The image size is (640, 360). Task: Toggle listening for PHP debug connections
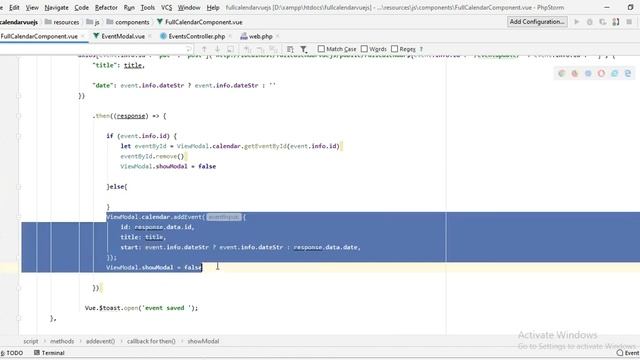pyautogui.click(x=616, y=22)
